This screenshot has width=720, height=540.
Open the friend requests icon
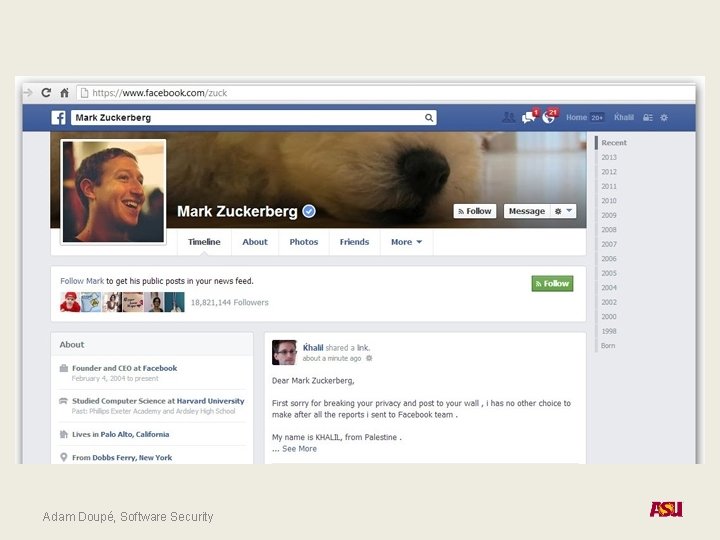click(x=508, y=118)
